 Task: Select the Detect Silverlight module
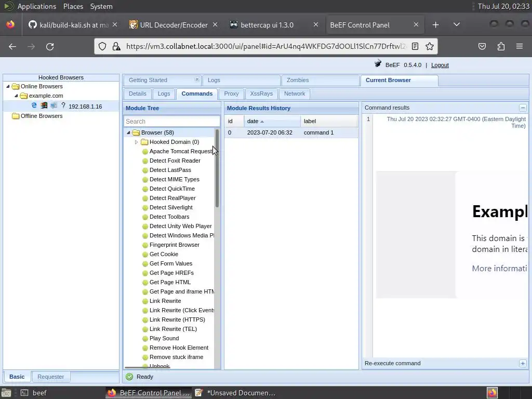click(171, 207)
